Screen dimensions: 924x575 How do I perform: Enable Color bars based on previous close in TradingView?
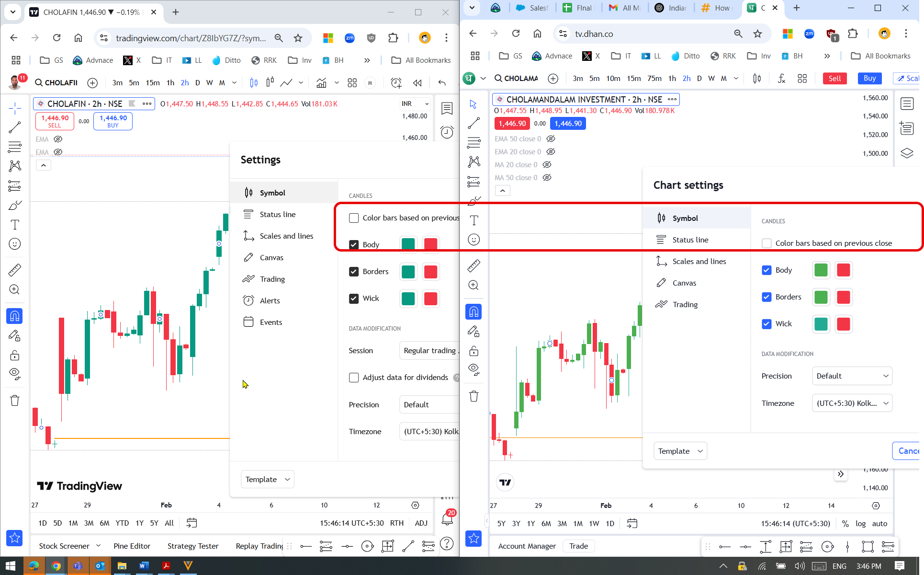click(x=354, y=218)
